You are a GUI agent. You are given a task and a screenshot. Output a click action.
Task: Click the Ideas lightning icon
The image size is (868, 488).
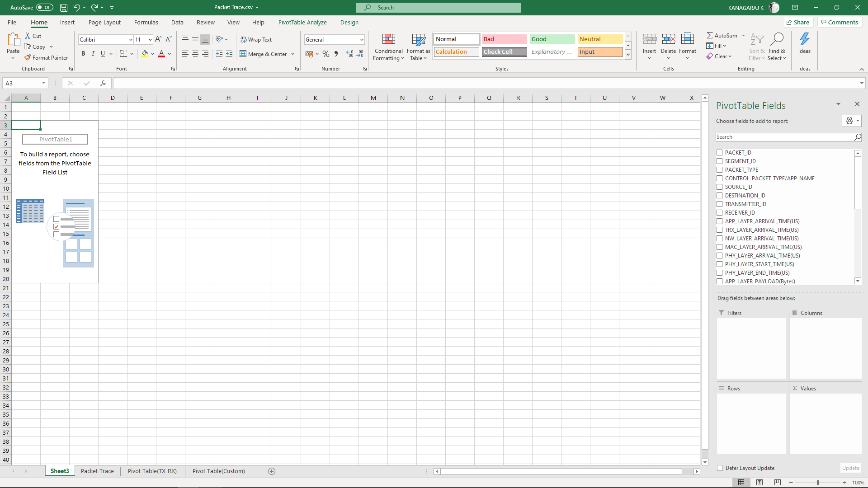point(804,39)
